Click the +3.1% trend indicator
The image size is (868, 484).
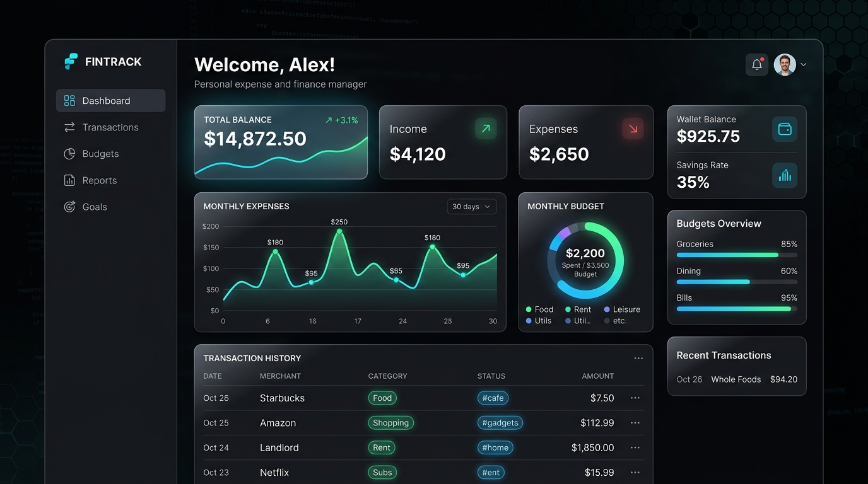[342, 120]
